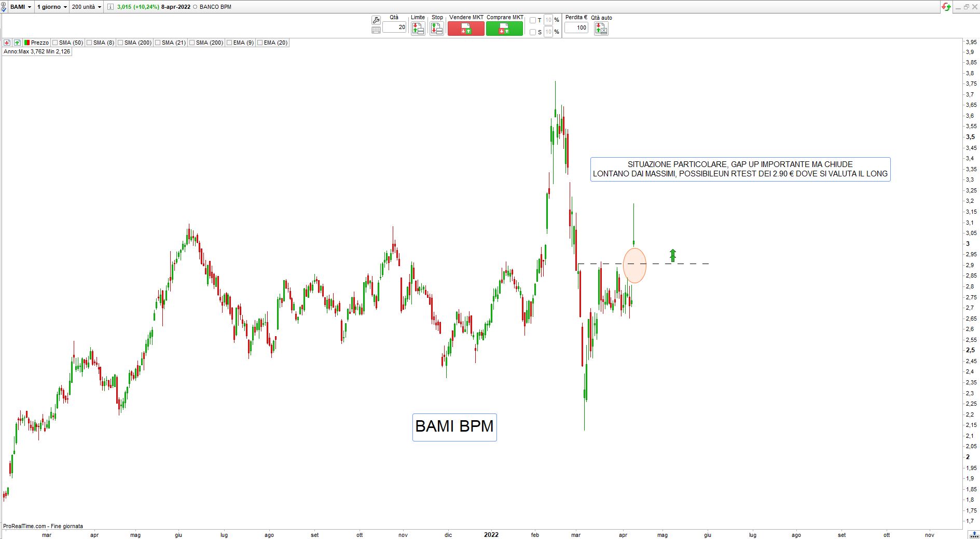Enable the T percentage checkbox

click(x=533, y=20)
